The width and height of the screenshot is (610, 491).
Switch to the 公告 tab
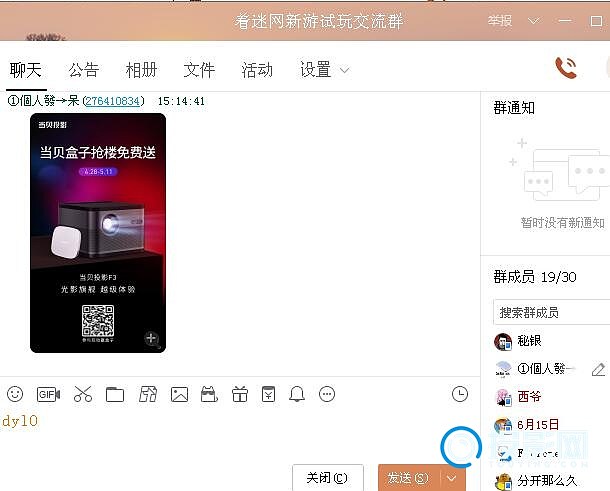pos(84,70)
